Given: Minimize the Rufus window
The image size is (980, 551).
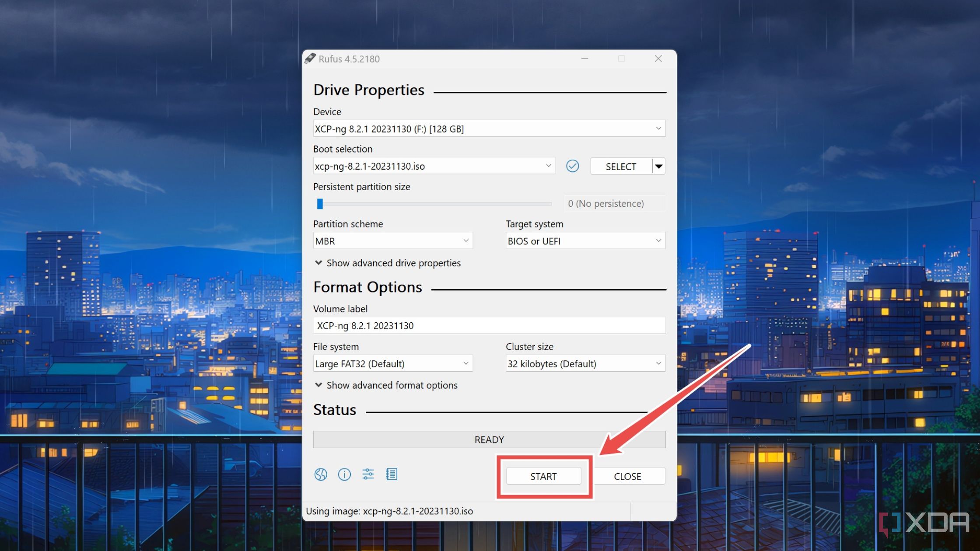Looking at the screenshot, I should [x=584, y=59].
